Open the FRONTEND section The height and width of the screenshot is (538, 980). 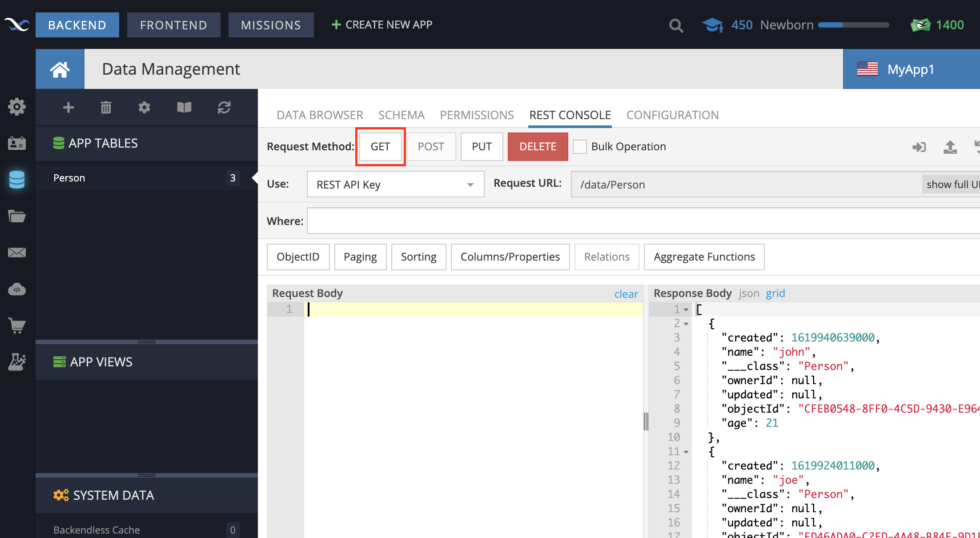tap(173, 25)
